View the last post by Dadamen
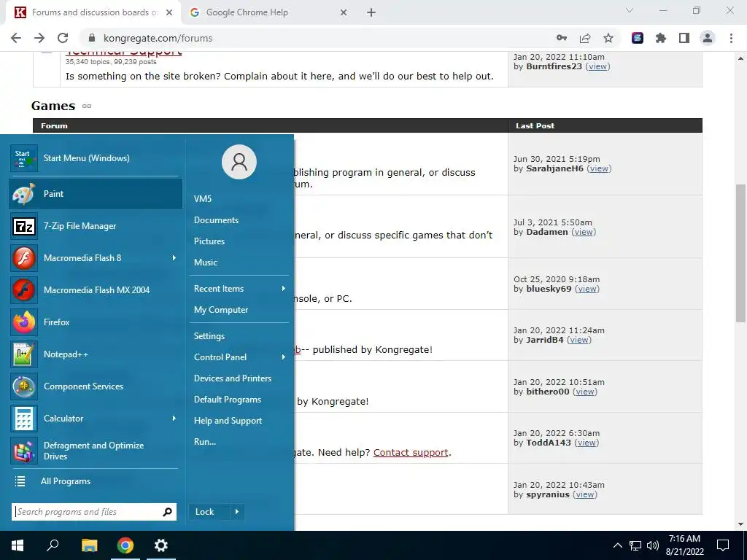The image size is (747, 560). pos(584,232)
